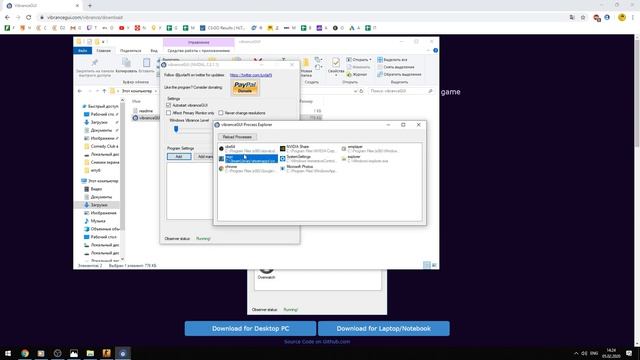Select the explorer process entry

point(371,159)
